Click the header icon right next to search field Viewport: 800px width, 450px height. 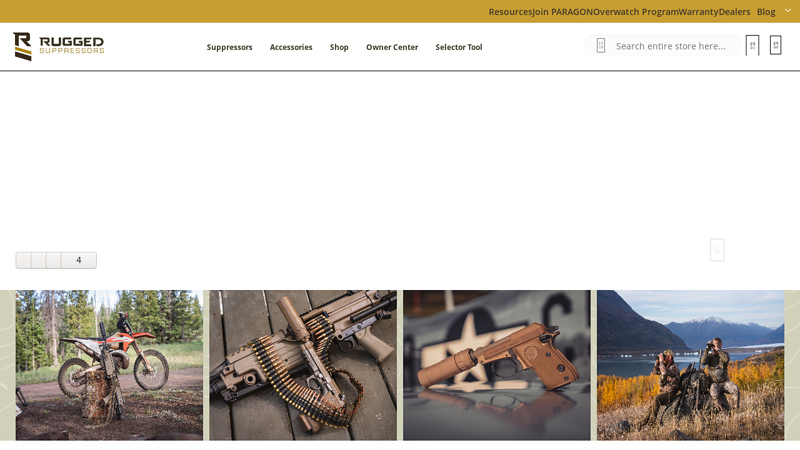coord(752,45)
